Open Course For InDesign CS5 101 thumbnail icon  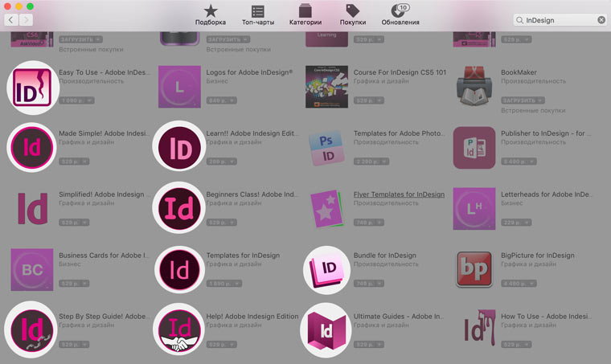tap(326, 87)
